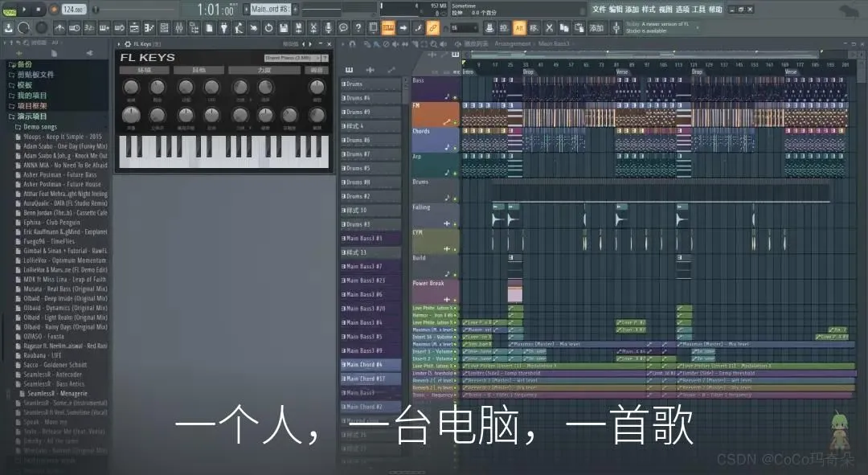The width and height of the screenshot is (868, 475).
Task: Open the 添加 menu
Action: point(633,10)
